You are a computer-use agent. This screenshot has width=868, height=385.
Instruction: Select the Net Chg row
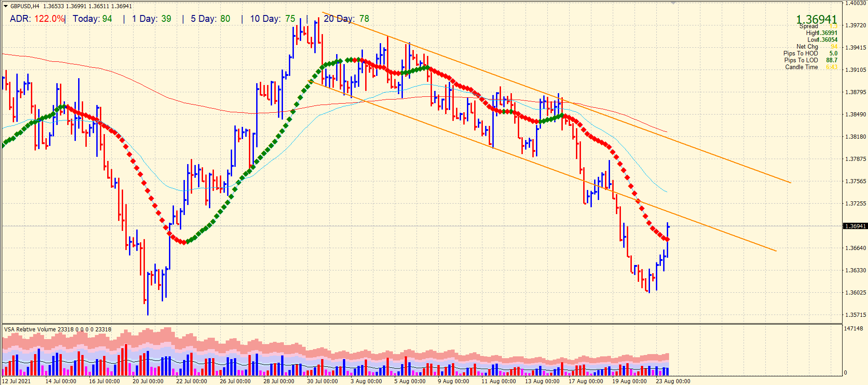[817, 46]
